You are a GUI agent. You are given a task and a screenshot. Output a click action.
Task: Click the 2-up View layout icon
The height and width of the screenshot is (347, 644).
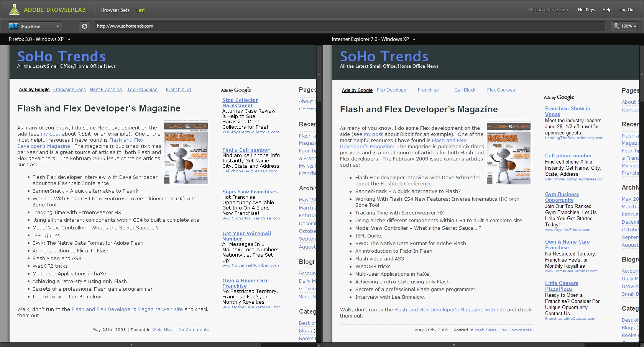pyautogui.click(x=14, y=26)
